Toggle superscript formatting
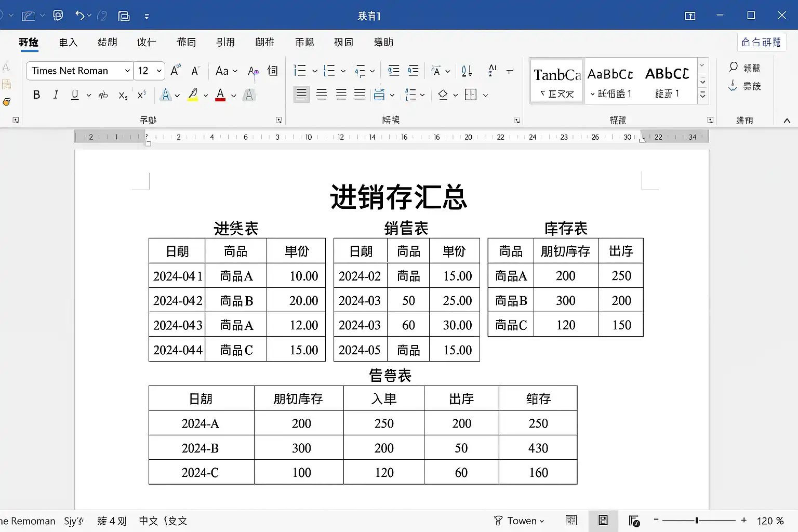The image size is (798, 532). tap(142, 95)
